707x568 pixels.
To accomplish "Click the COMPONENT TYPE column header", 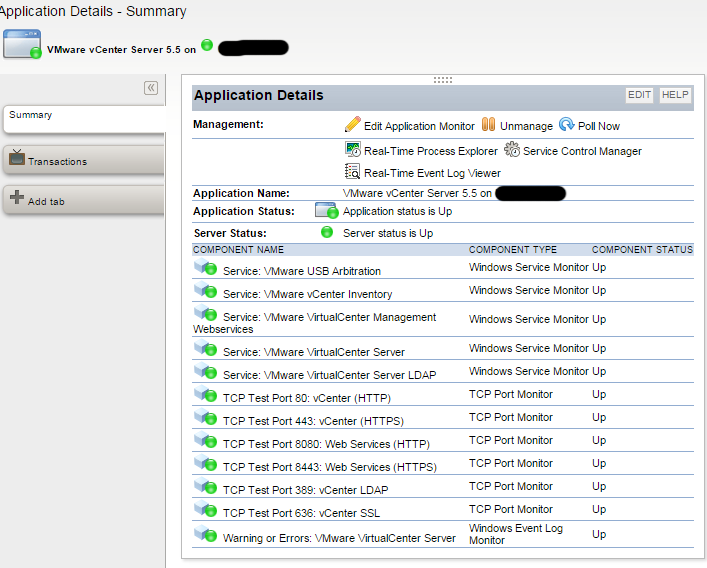I will (x=513, y=250).
